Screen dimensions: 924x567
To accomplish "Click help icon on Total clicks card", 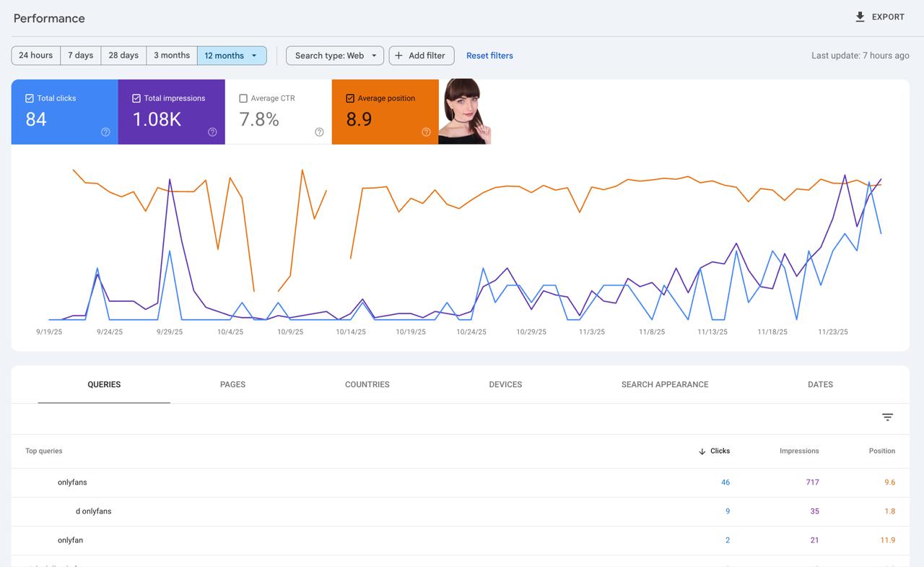I will click(105, 132).
